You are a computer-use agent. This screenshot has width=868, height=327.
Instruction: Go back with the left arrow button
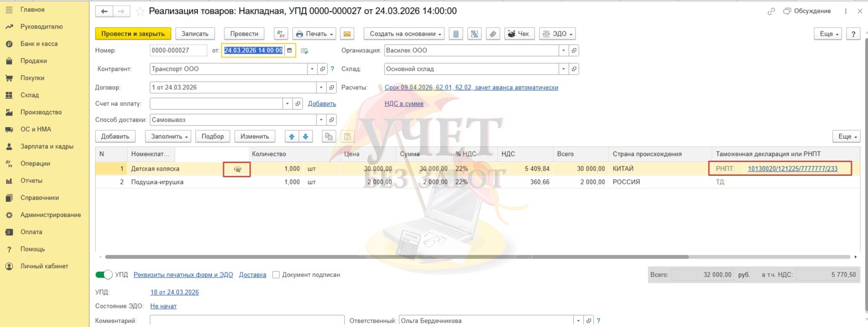click(104, 11)
